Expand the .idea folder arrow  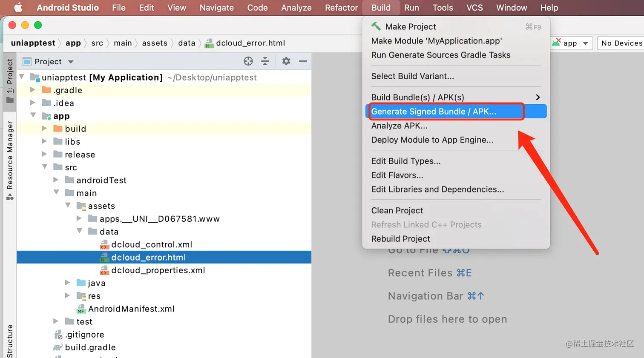point(33,103)
